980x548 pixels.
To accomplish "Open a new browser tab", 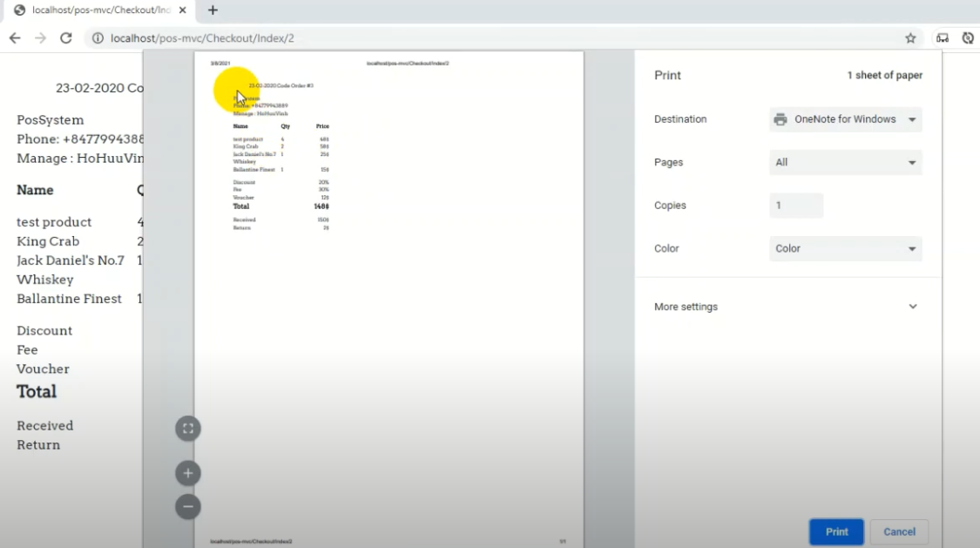I will tap(213, 10).
